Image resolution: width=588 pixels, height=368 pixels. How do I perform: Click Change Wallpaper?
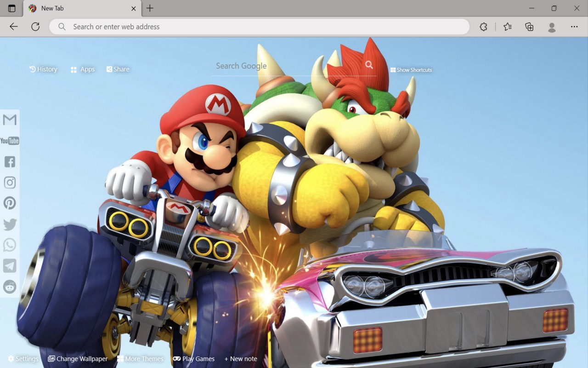coord(78,359)
